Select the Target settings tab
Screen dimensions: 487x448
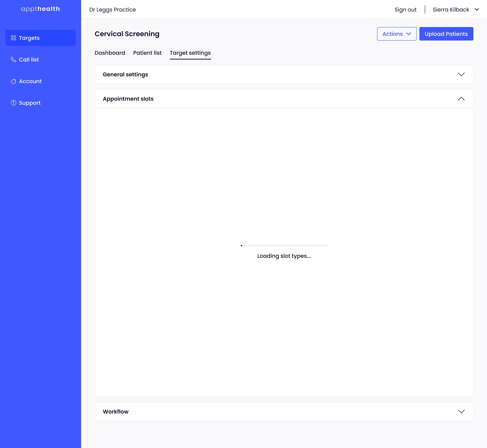(x=190, y=53)
